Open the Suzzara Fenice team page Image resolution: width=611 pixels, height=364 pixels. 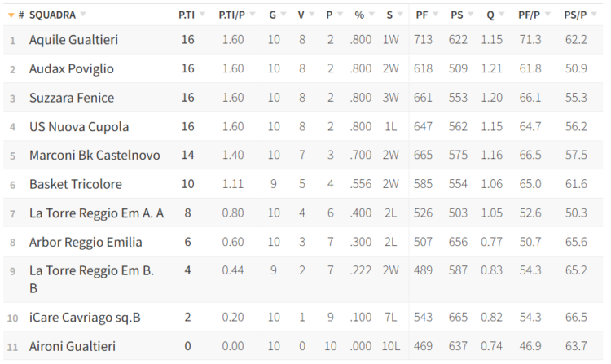(72, 98)
